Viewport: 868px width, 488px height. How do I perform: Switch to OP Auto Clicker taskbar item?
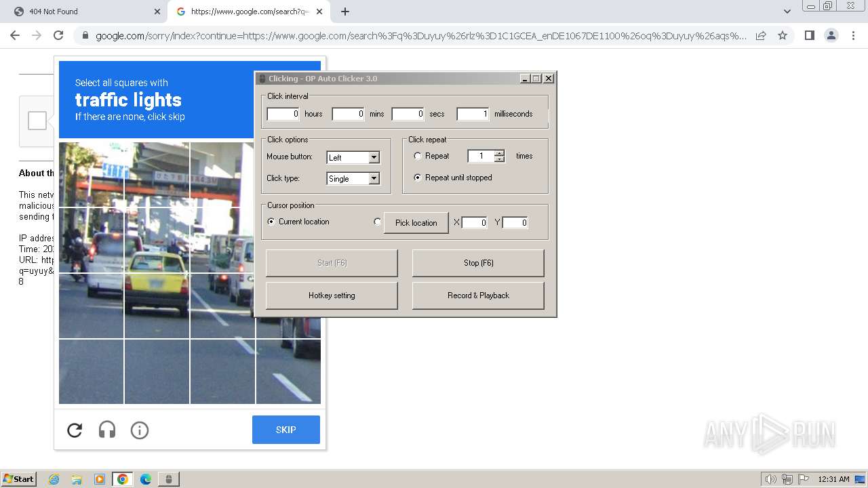tap(168, 479)
